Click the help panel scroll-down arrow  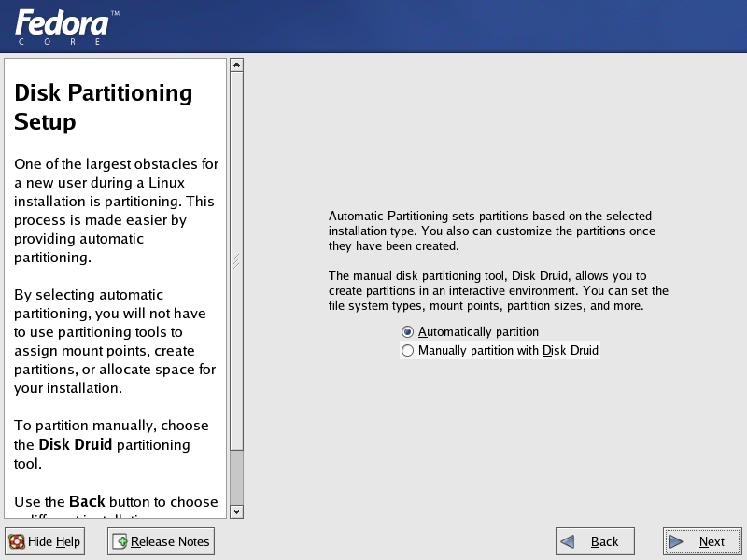point(237,511)
